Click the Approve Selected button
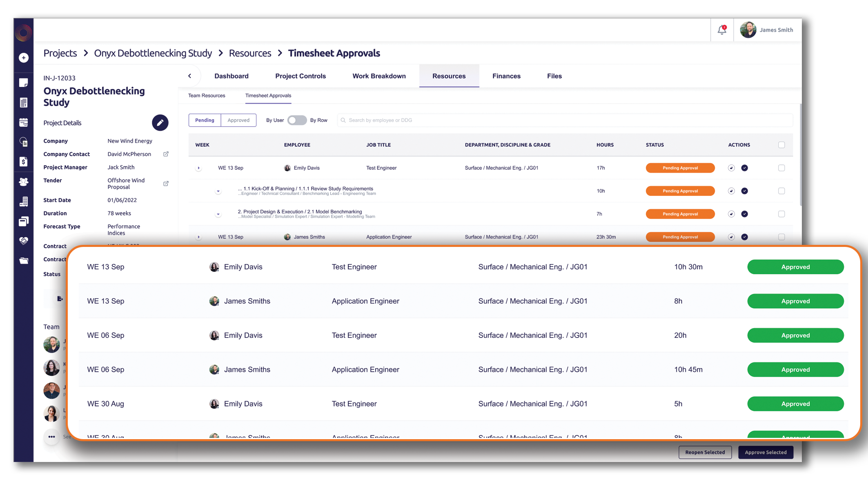868x482 pixels. tap(766, 452)
